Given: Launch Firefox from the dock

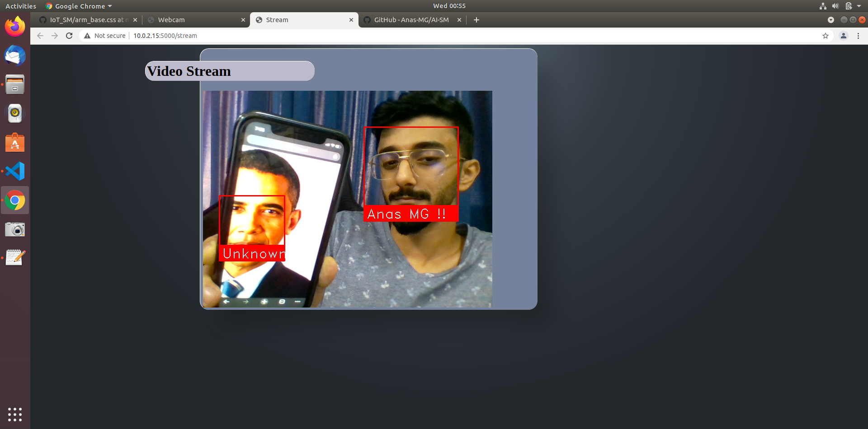Looking at the screenshot, I should (x=15, y=26).
